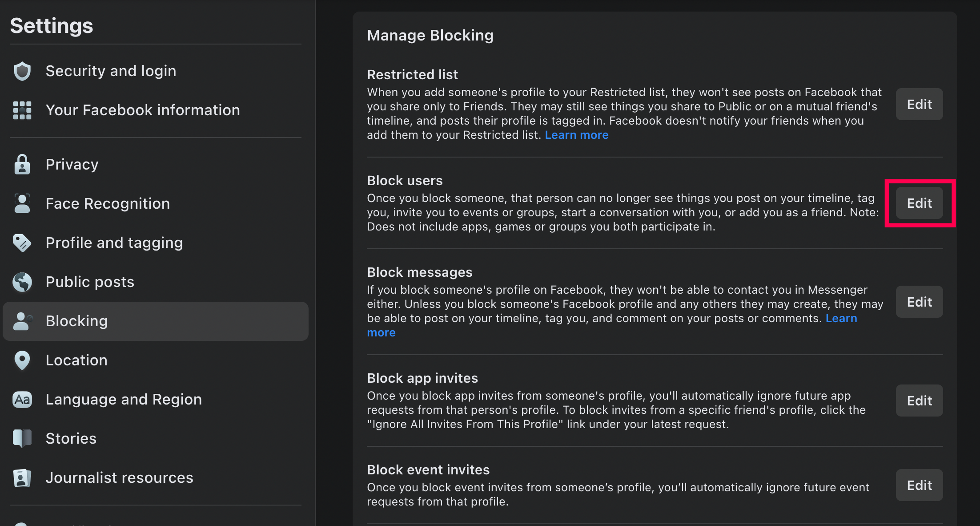Click Edit next to Block messages

point(919,302)
